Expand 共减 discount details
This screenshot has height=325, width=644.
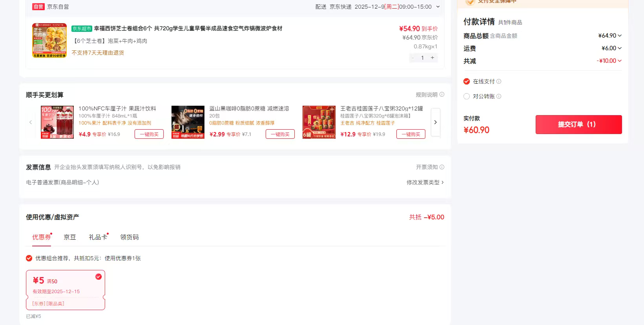coord(620,61)
